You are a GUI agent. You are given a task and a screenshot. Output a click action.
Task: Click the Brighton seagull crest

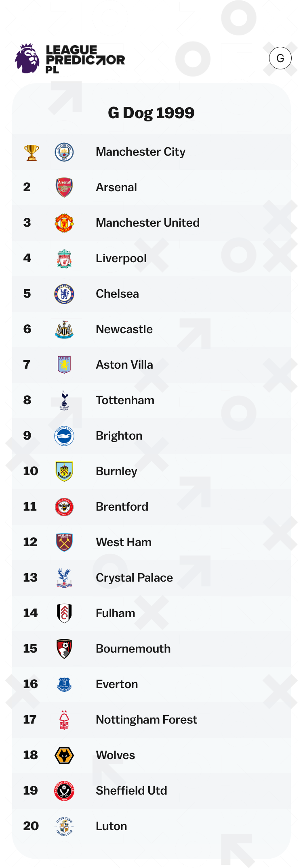(x=64, y=436)
